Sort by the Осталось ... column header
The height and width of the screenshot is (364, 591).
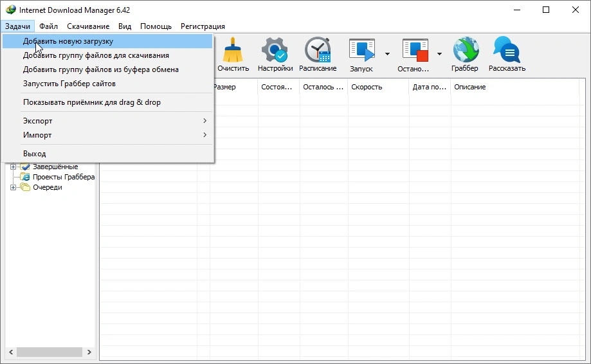[x=323, y=87]
